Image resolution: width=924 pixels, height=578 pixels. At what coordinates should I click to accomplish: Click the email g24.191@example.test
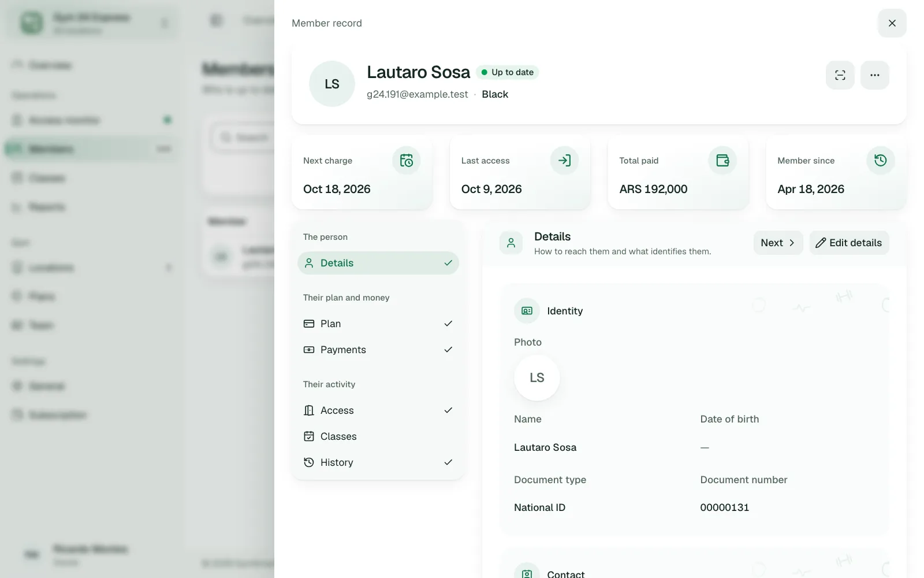click(417, 94)
